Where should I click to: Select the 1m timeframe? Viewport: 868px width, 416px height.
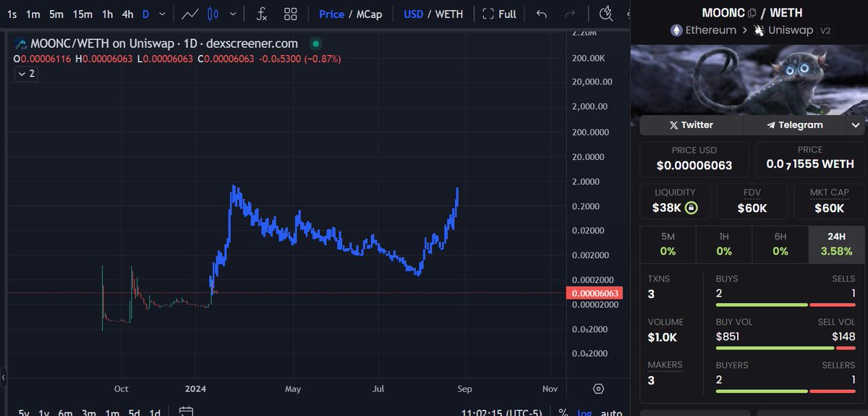coord(33,14)
